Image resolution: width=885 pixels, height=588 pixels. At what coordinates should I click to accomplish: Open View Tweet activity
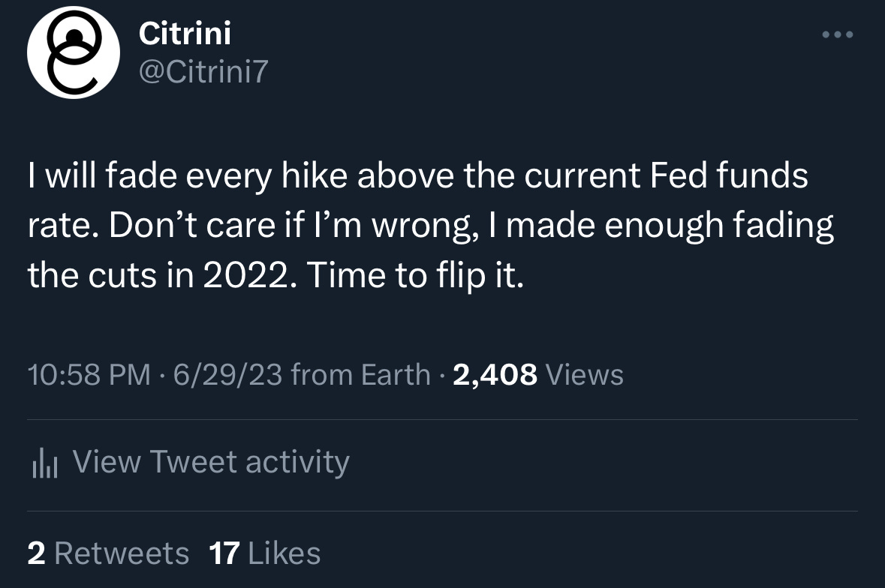[x=211, y=461]
